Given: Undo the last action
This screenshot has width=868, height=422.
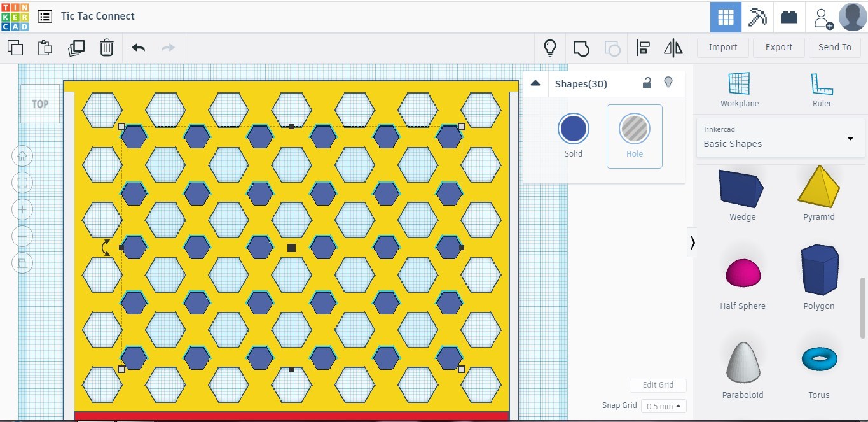Looking at the screenshot, I should [x=138, y=48].
